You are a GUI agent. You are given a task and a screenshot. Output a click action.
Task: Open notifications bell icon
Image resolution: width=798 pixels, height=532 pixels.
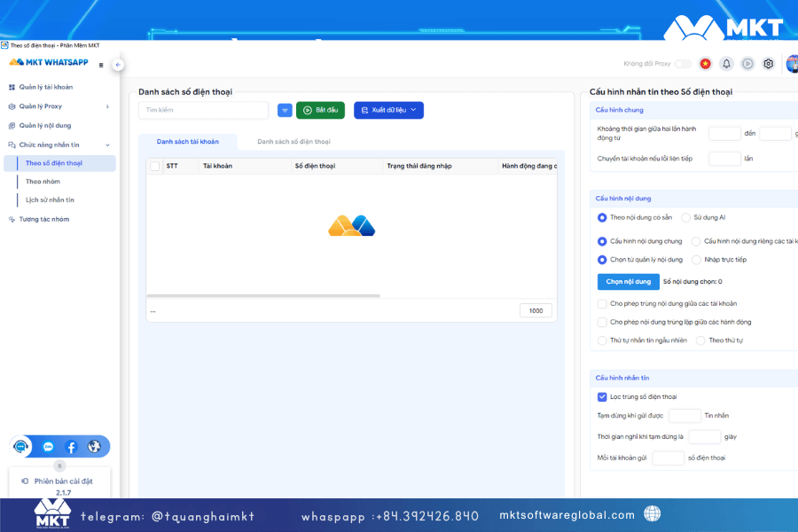(x=726, y=64)
